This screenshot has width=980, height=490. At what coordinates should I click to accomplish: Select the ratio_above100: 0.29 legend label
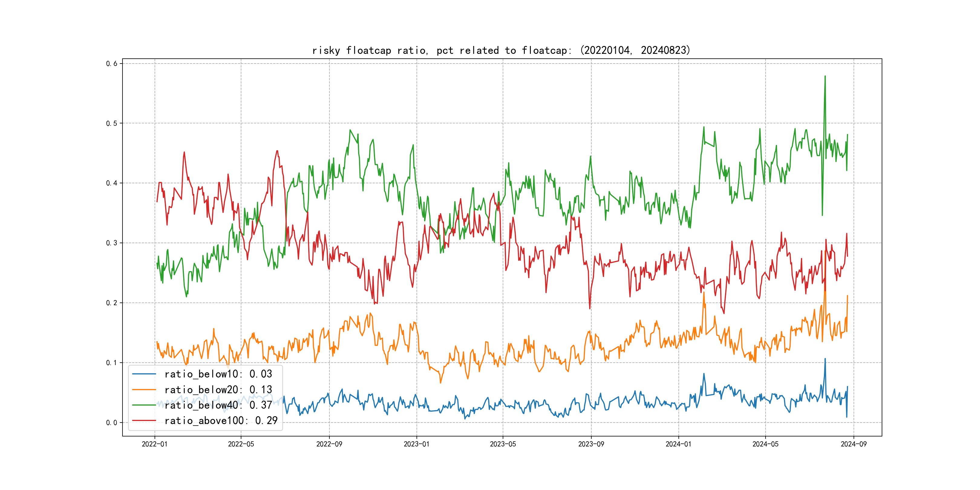pos(221,420)
